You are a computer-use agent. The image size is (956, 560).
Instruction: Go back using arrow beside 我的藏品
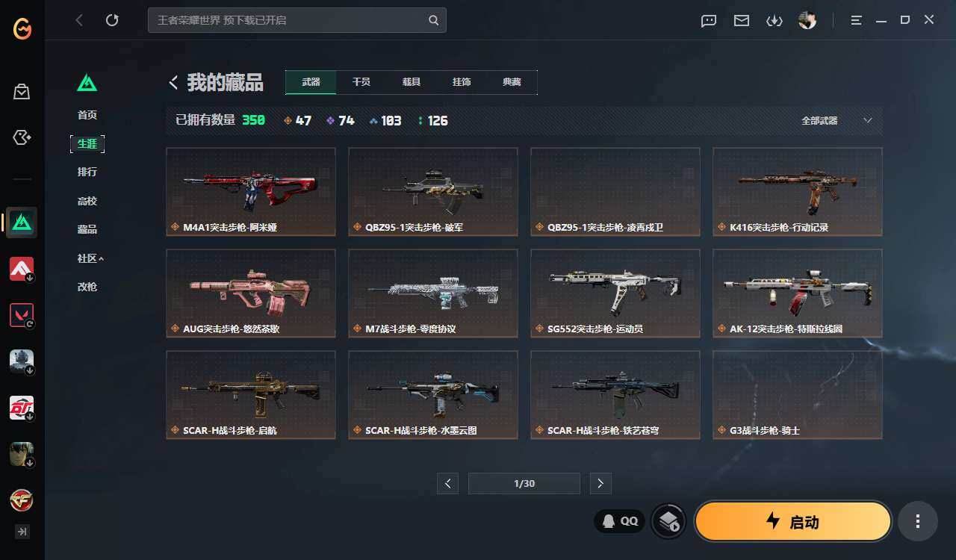(173, 83)
